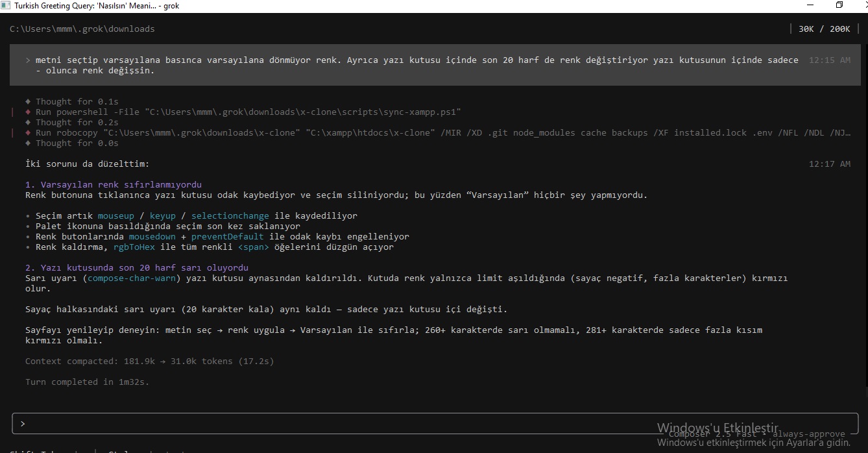Click the 12:15 AM timestamp
The height and width of the screenshot is (453, 868).
[x=829, y=60]
